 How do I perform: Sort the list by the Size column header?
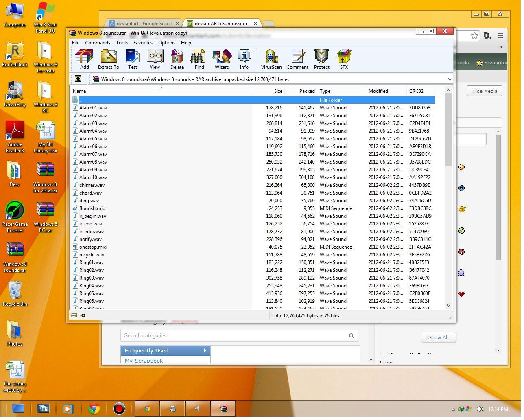269,91
